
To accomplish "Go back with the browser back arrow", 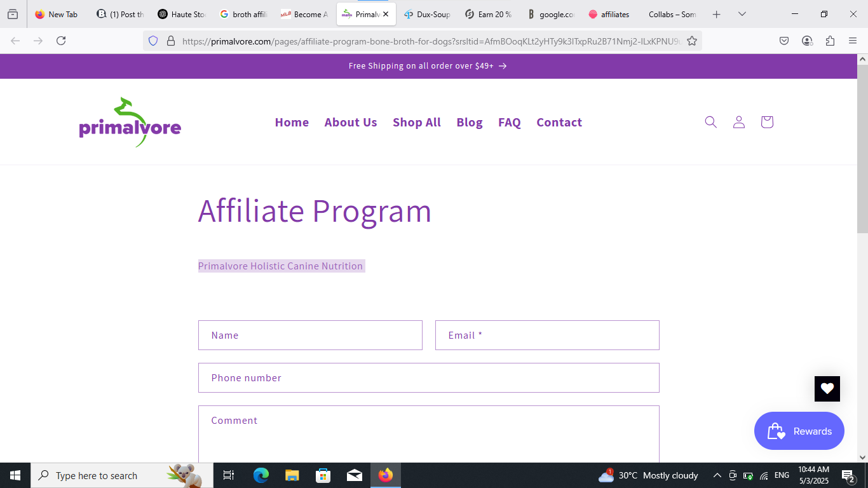I will tap(15, 41).
